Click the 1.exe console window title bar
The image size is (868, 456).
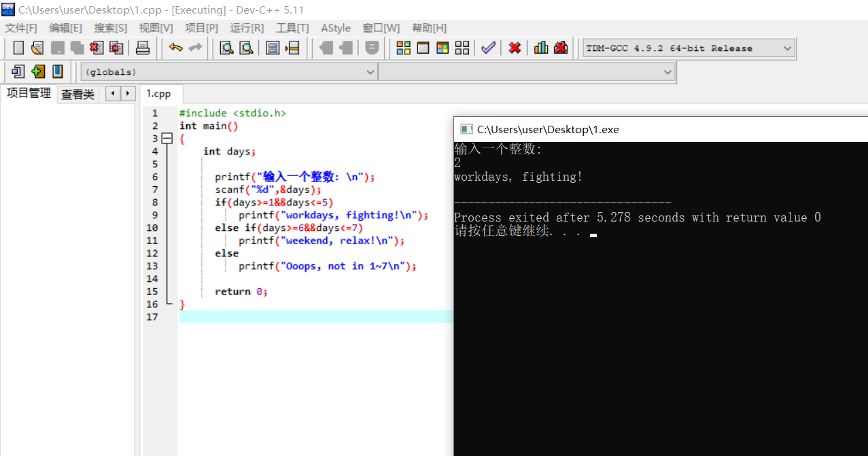click(x=661, y=129)
